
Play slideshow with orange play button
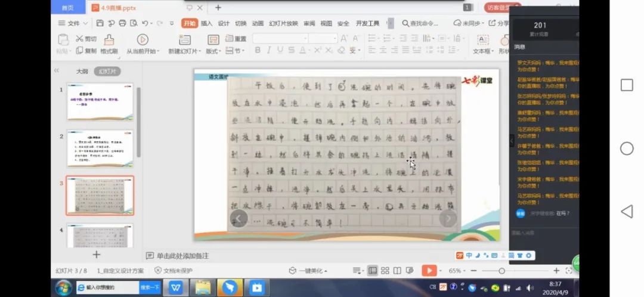pyautogui.click(x=429, y=270)
